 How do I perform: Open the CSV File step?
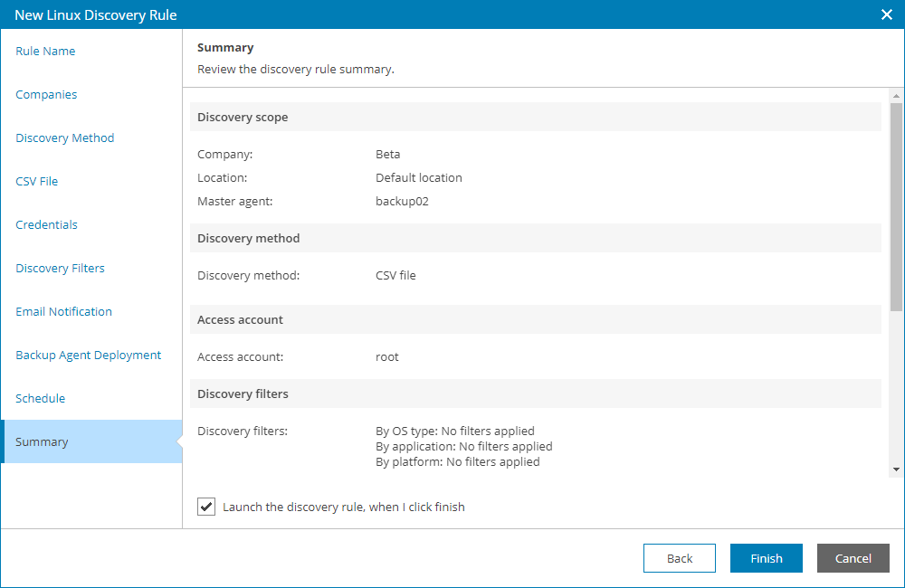coord(37,182)
